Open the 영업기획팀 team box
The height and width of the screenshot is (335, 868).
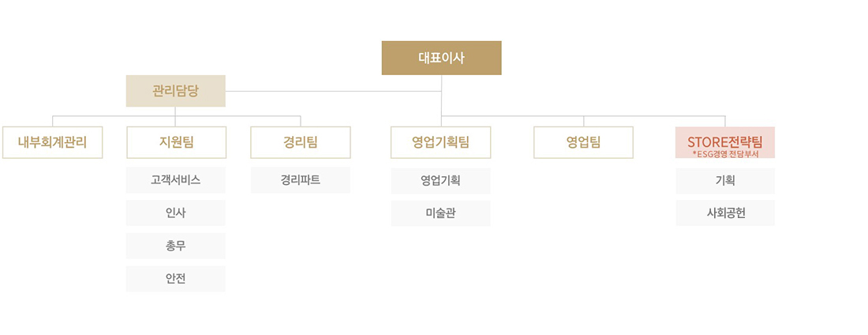pos(440,142)
